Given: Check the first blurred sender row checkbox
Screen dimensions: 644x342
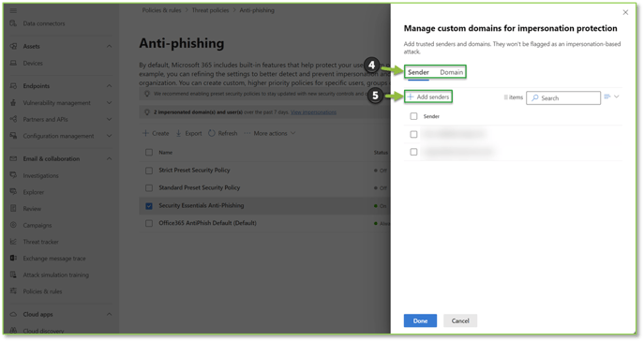Looking at the screenshot, I should pos(413,134).
